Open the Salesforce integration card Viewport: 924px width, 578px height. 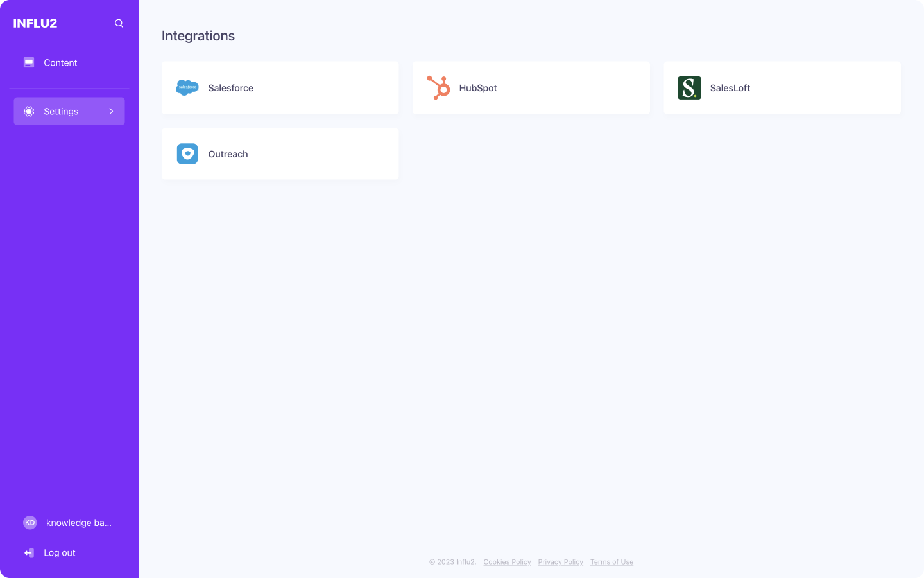coord(280,87)
